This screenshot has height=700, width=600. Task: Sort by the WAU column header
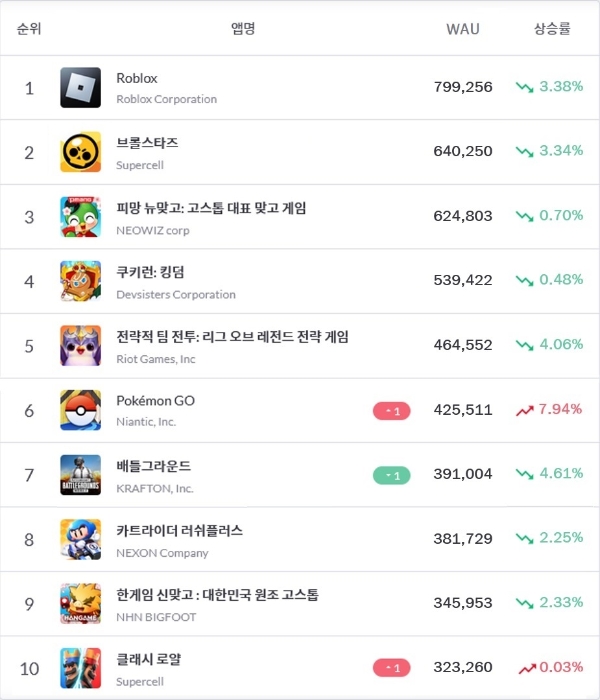[462, 29]
